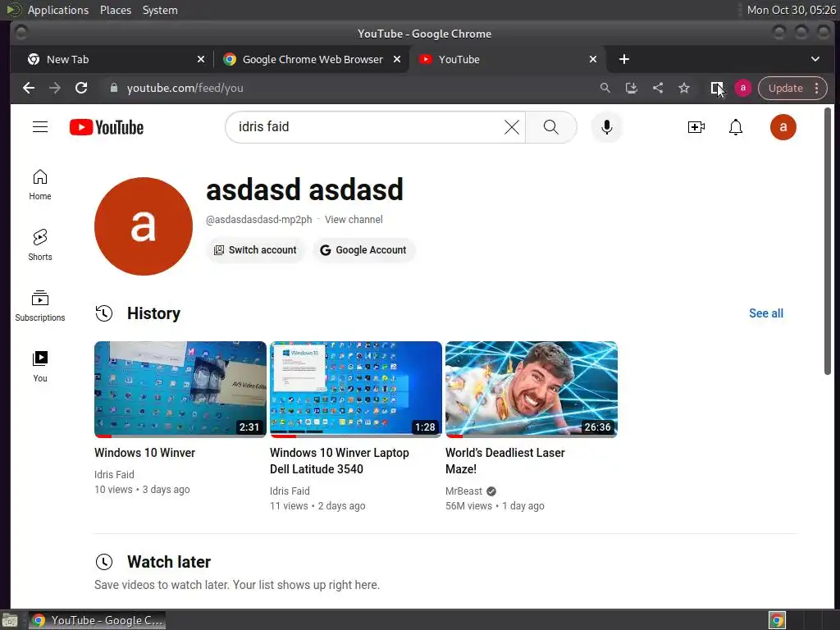The width and height of the screenshot is (840, 630).
Task: Click the @asdasdasdasd-mp2ph handle
Action: point(258,220)
